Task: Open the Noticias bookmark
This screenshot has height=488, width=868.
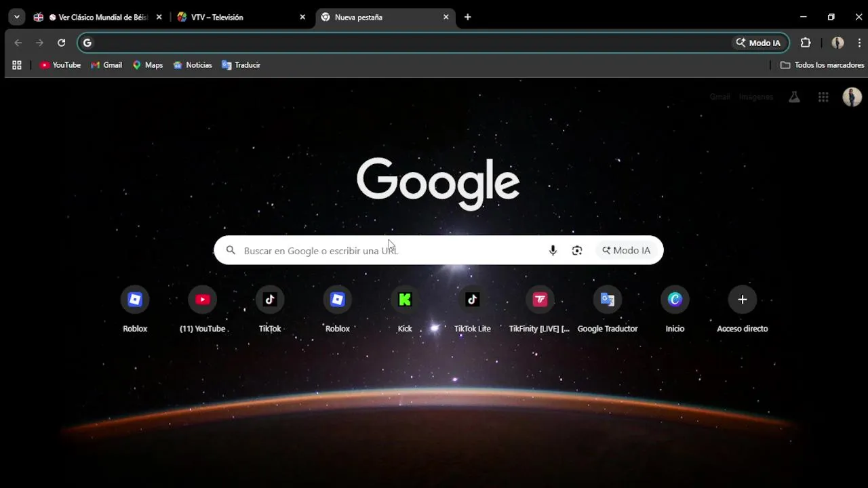Action: [x=193, y=65]
